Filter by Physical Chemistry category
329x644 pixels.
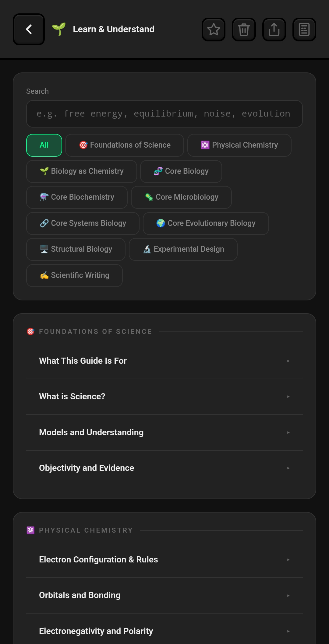click(239, 145)
